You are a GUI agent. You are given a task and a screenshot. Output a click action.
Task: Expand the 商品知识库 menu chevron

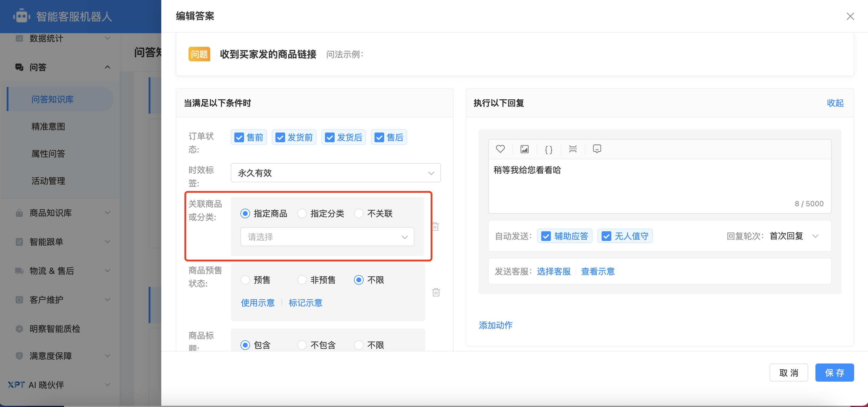pos(108,213)
